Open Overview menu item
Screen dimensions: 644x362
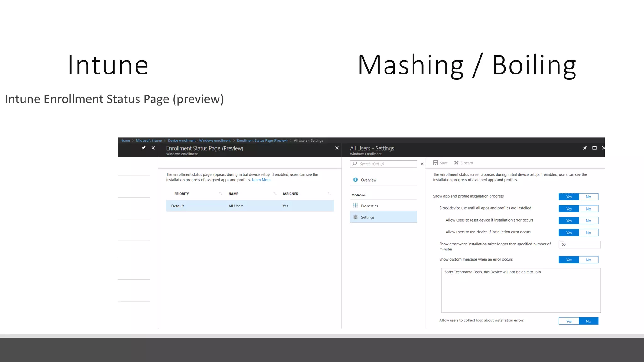point(383,180)
